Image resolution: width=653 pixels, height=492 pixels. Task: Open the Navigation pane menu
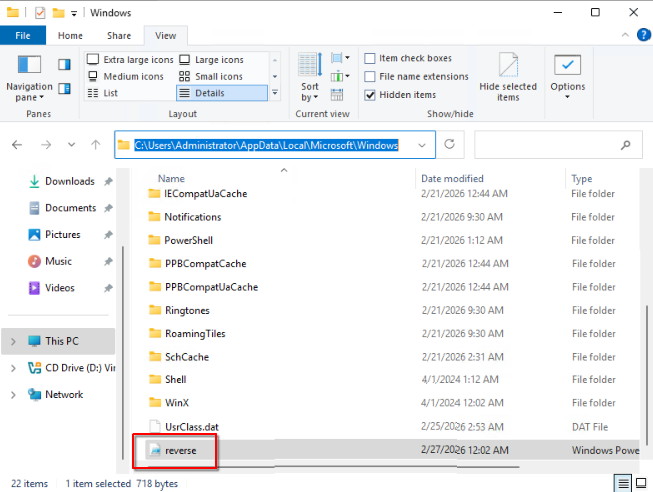[x=29, y=78]
